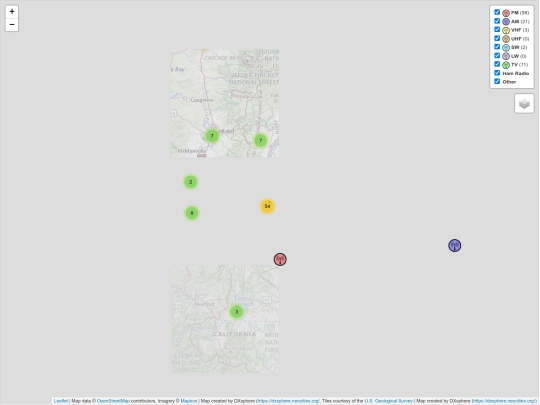This screenshot has height=405, width=540.
Task: Toggle the SW checkbox
Action: (x=497, y=47)
